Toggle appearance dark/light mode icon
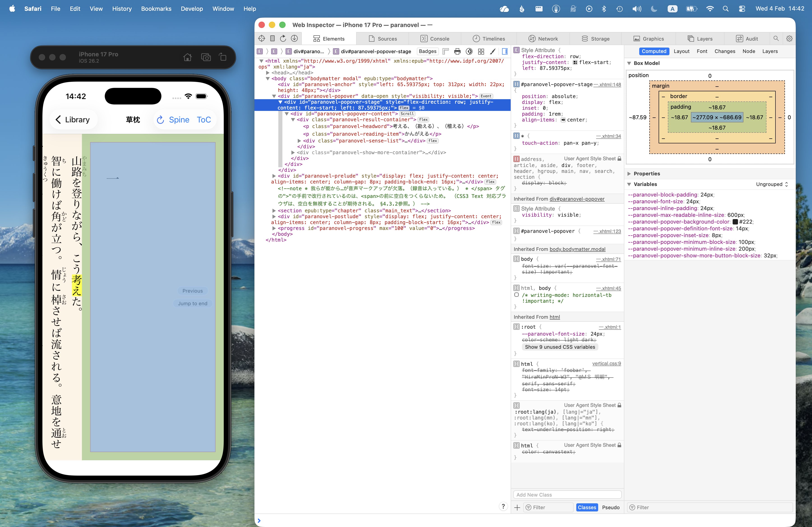The image size is (812, 527). point(469,51)
